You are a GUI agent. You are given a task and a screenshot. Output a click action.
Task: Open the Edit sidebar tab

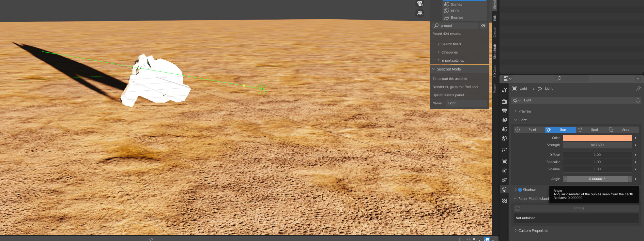click(495, 18)
